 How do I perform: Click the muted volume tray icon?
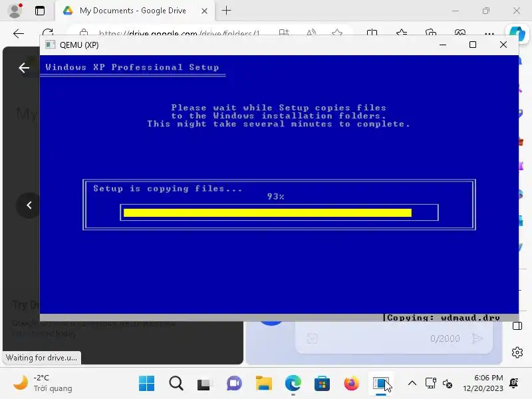[447, 384]
